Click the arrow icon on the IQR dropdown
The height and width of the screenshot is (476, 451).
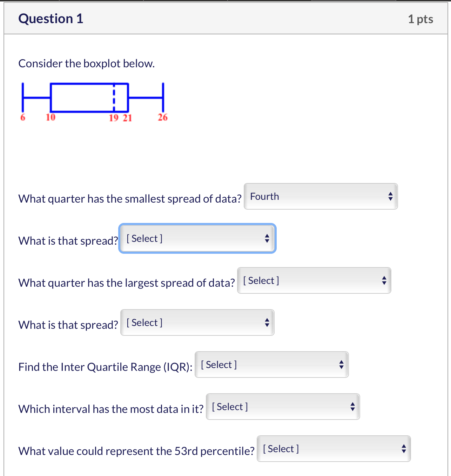tap(341, 365)
